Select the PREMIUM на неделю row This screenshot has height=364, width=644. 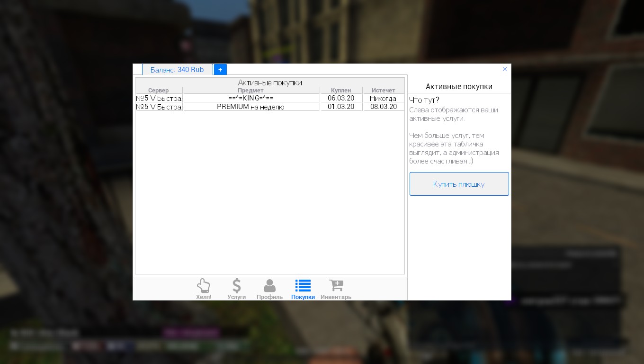(250, 107)
